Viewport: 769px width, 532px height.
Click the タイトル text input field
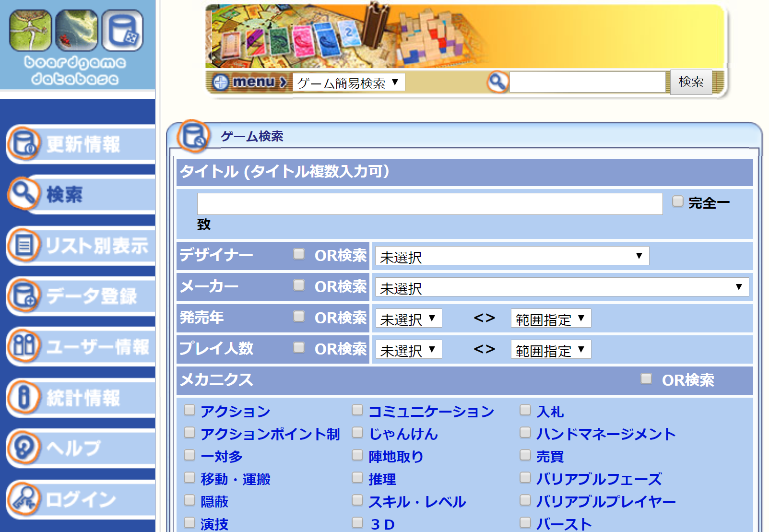(x=429, y=204)
